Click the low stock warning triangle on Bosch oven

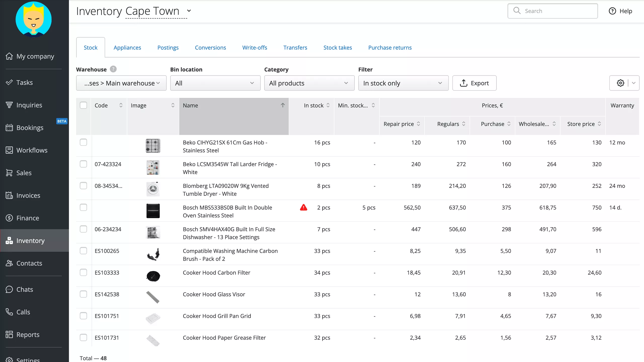point(303,207)
